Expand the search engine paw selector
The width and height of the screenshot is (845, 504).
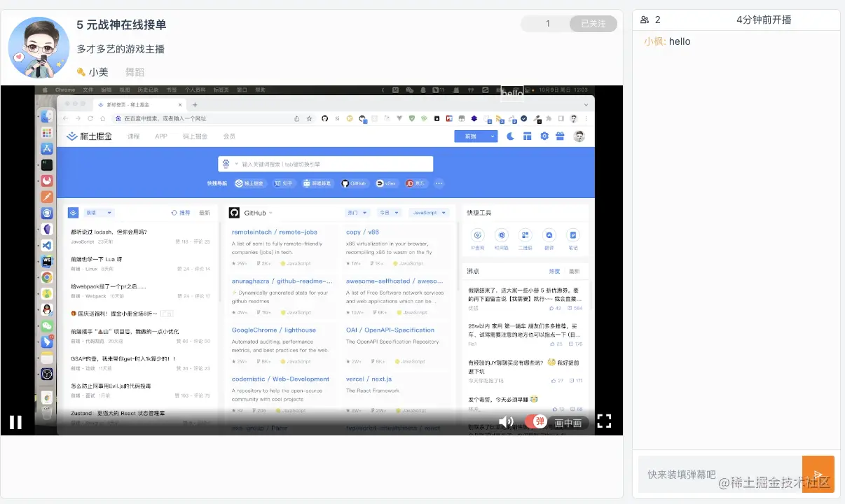tap(228, 164)
